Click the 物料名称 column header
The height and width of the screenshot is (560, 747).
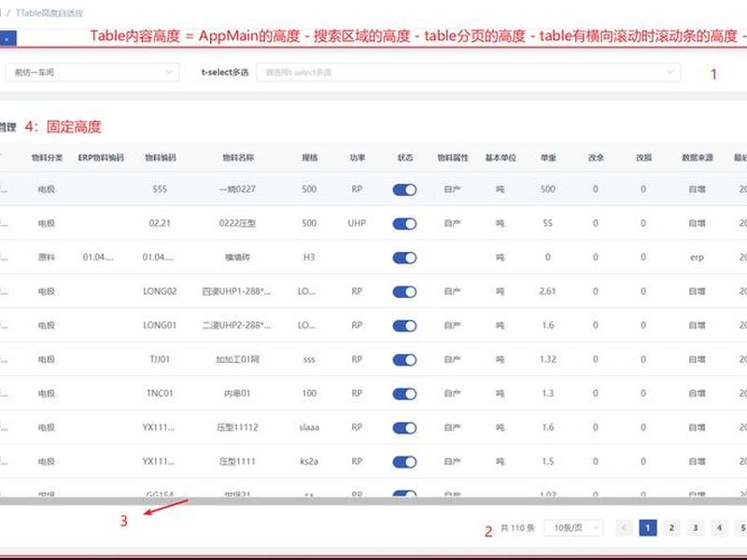tap(238, 158)
